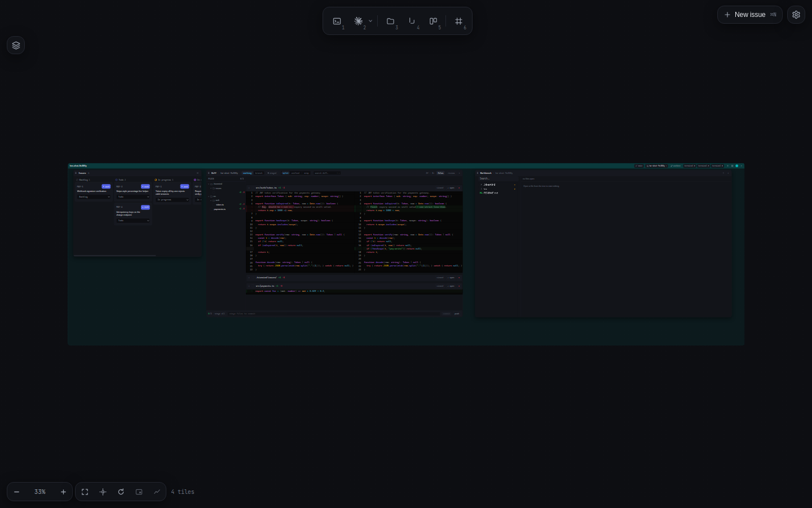Select workbench tab in teal header bar
The image size is (812, 508).
click(676, 166)
